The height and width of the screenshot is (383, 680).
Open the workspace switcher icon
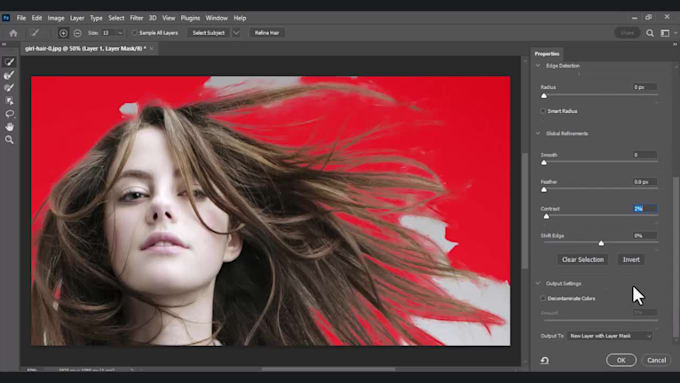(665, 33)
